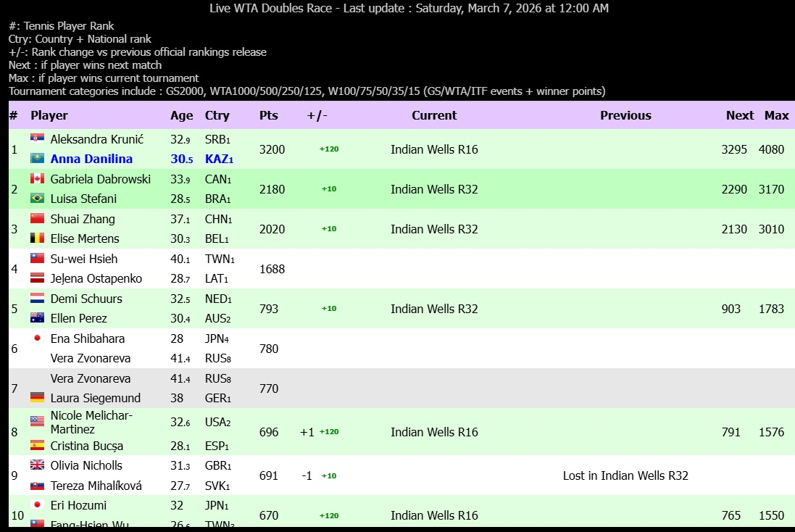The width and height of the screenshot is (795, 532).
Task: Click the Ctry column header
Action: (217, 115)
